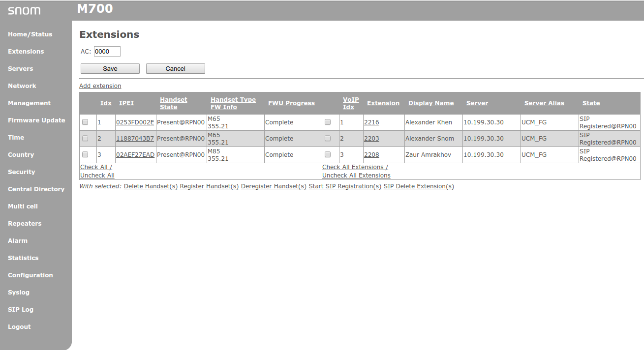This screenshot has height=353, width=644.
Task: Sort by IPEI column header
Action: (126, 103)
